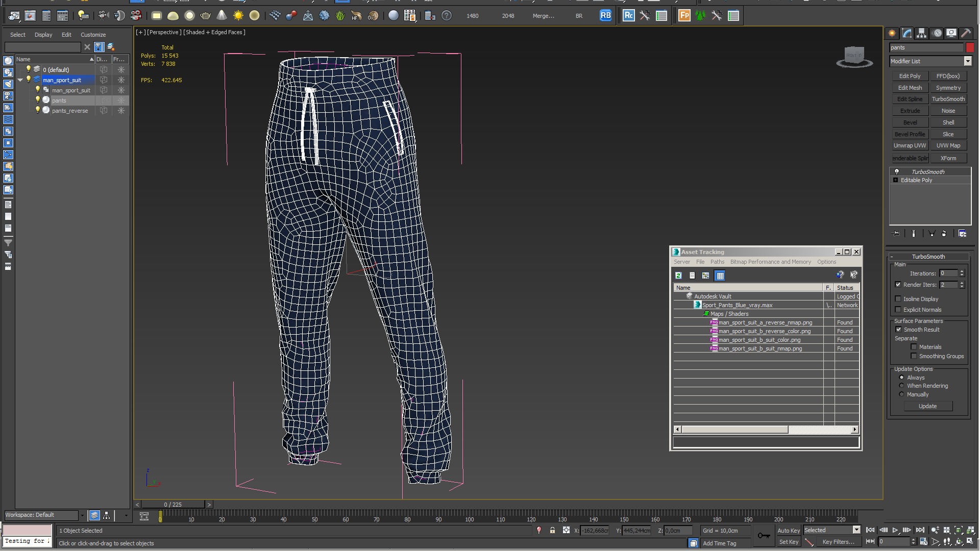Click the teapot primitive toolbar icon
Image resolution: width=980 pixels, height=551 pixels.
pyautogui.click(x=206, y=16)
